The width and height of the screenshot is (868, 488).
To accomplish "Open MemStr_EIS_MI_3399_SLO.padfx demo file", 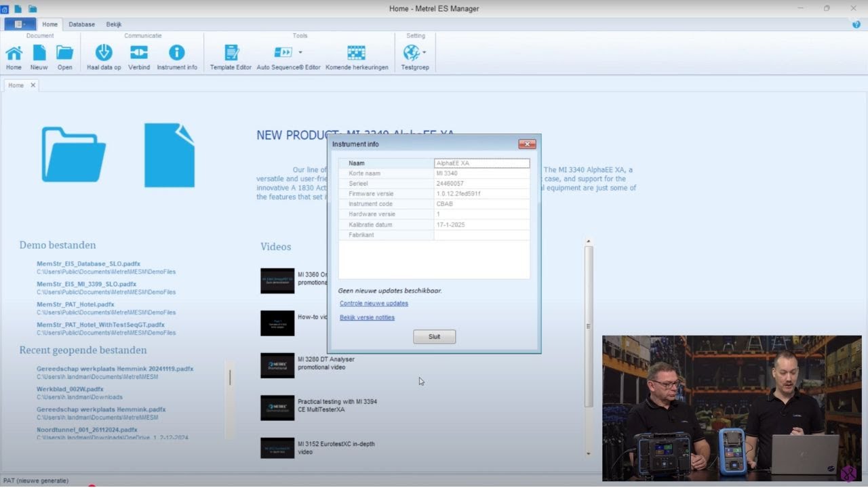I will (x=87, y=284).
